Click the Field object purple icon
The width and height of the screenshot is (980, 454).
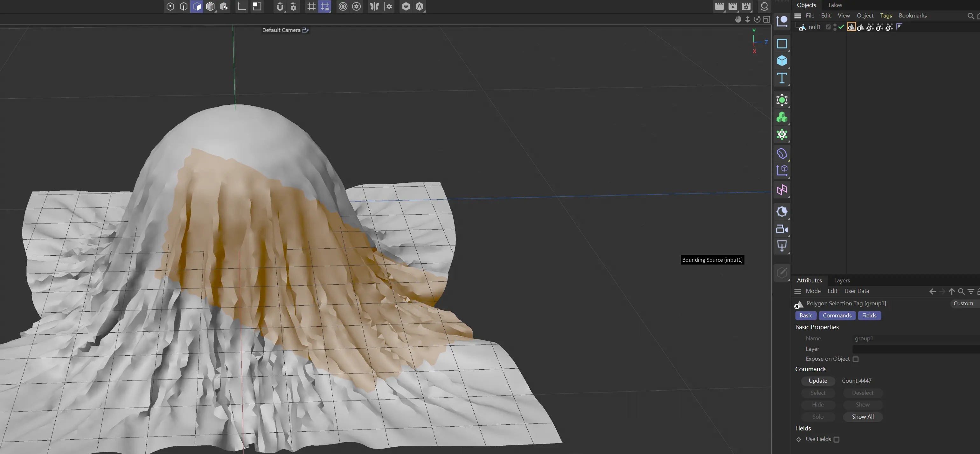click(x=782, y=153)
